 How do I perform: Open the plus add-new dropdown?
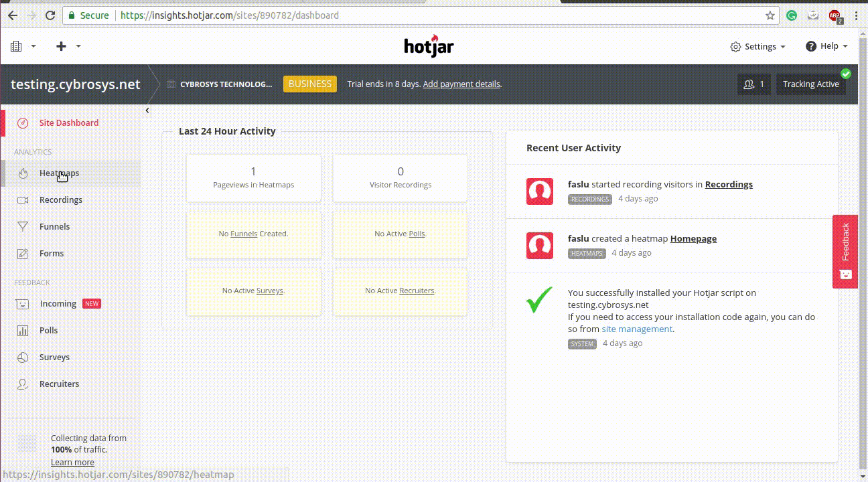tap(68, 46)
